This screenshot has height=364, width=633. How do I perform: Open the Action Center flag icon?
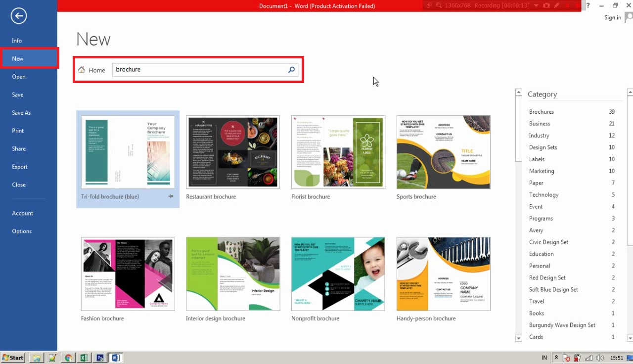pyautogui.click(x=567, y=358)
